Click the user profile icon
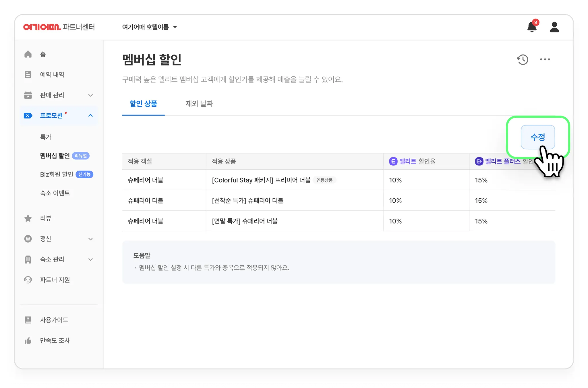588x388 pixels. [554, 27]
